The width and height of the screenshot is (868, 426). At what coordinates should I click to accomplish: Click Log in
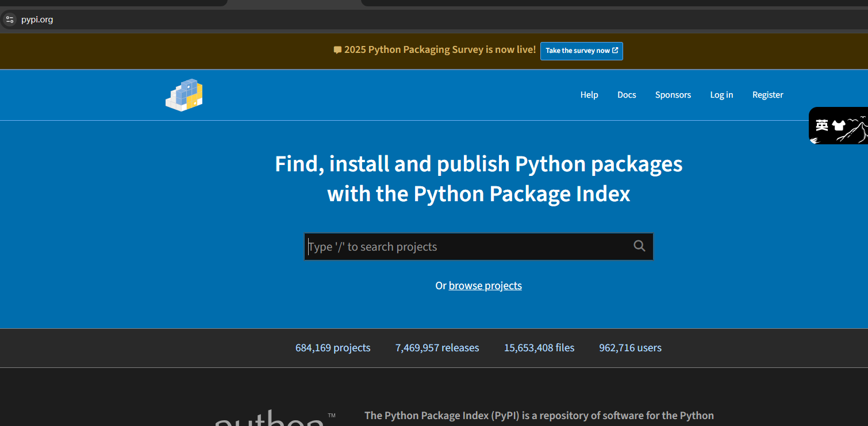point(721,95)
